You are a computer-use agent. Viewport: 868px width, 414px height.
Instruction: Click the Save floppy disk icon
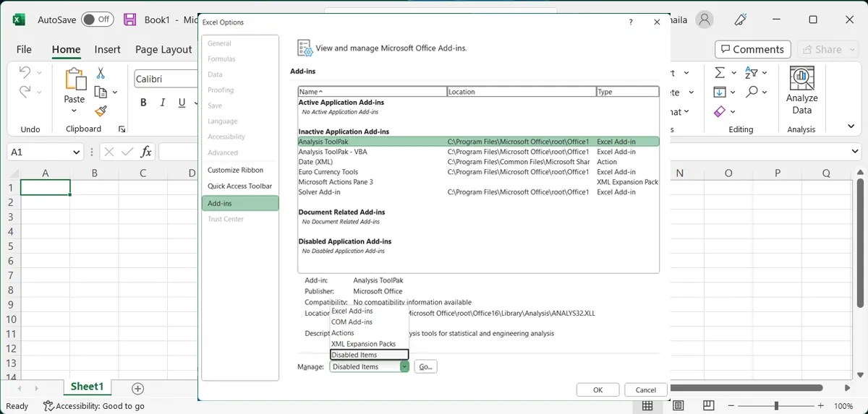tap(129, 20)
